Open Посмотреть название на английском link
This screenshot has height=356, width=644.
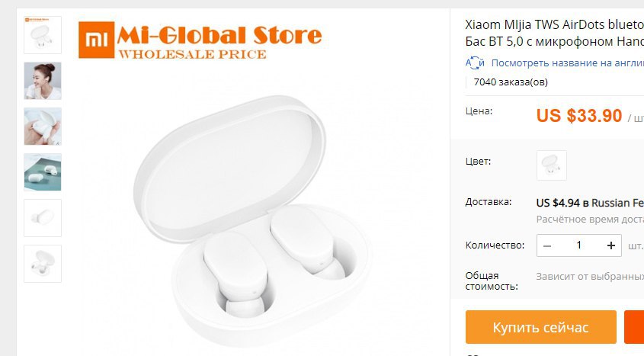(x=568, y=63)
